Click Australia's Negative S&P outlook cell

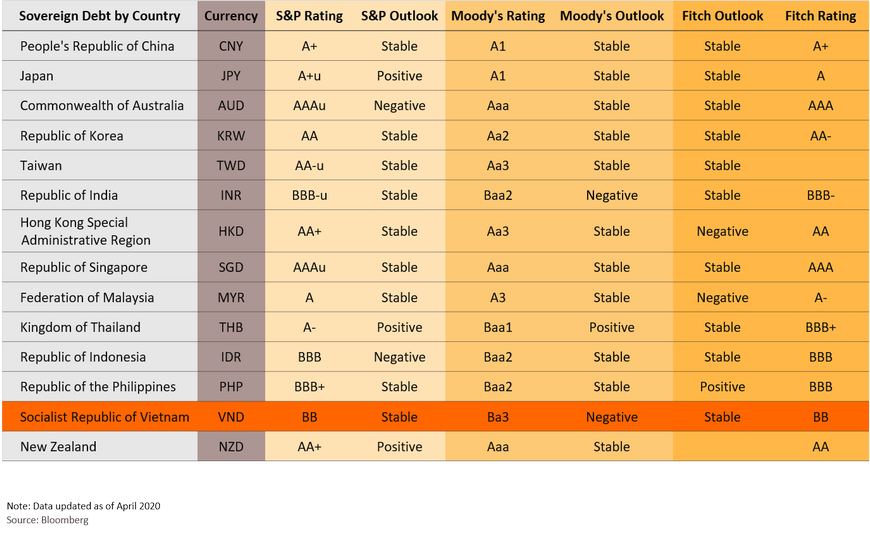[x=399, y=106]
